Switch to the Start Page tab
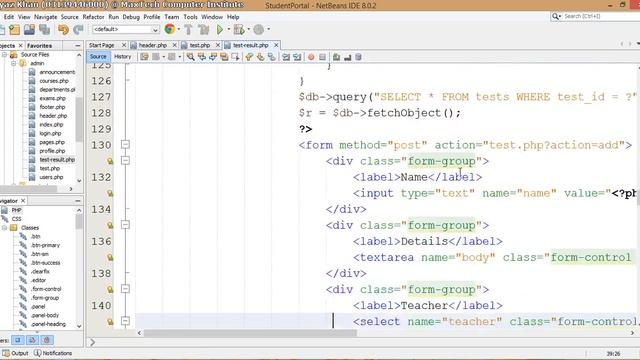 (102, 45)
